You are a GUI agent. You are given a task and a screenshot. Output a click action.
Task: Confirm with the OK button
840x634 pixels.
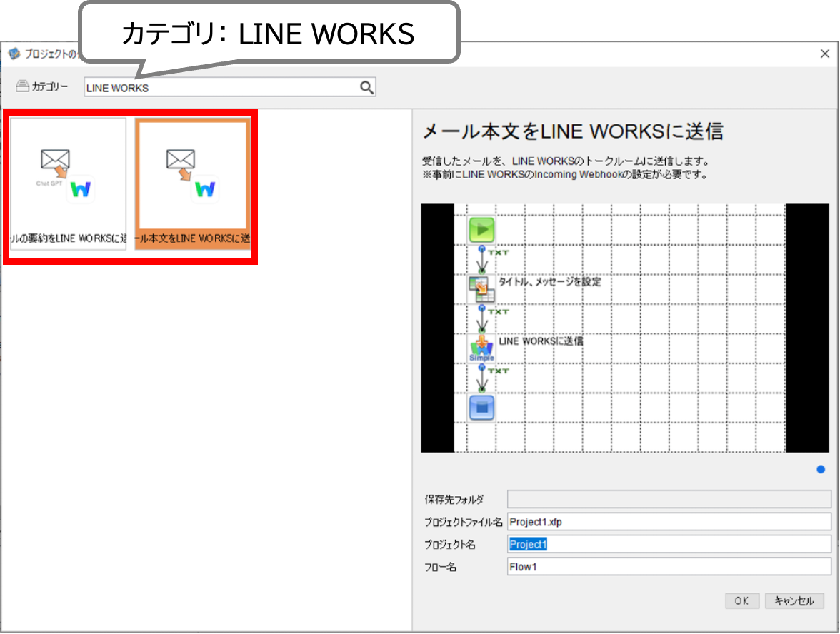click(742, 601)
